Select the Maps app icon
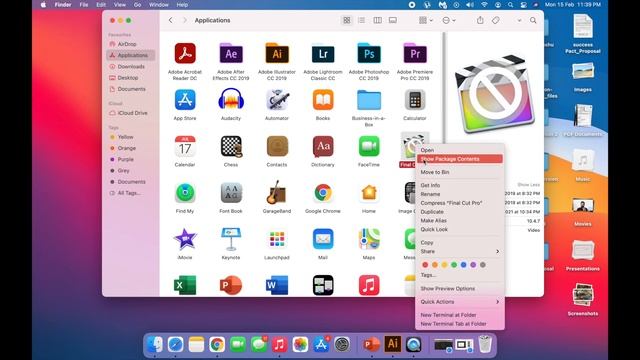 tap(369, 239)
